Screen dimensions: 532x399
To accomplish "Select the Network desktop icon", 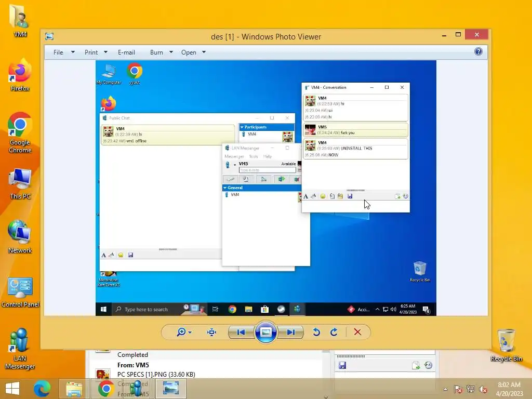I will (20, 237).
